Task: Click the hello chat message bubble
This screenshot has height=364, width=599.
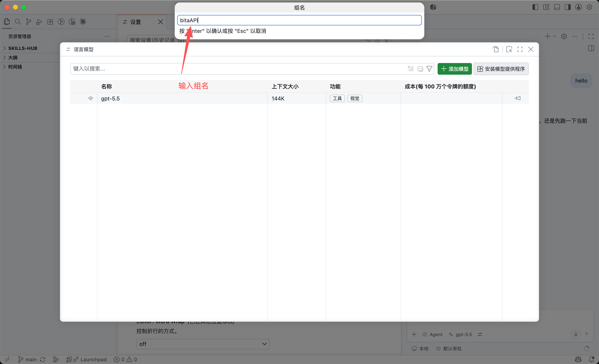Action: click(581, 81)
